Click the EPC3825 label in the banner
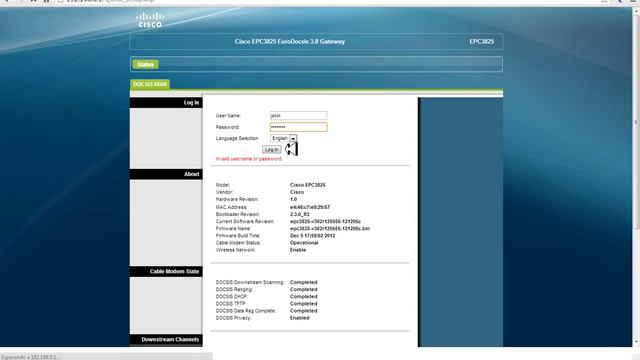 pyautogui.click(x=482, y=42)
